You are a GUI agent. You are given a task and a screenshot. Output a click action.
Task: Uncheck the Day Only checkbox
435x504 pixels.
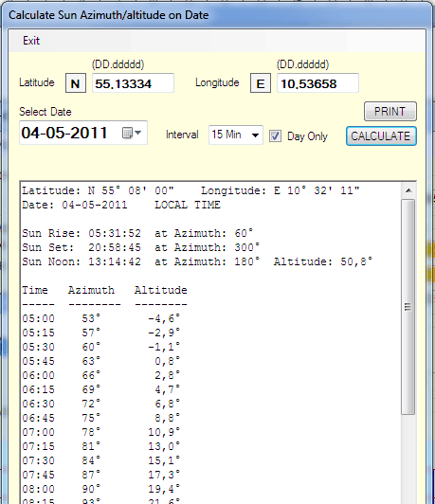tap(275, 136)
